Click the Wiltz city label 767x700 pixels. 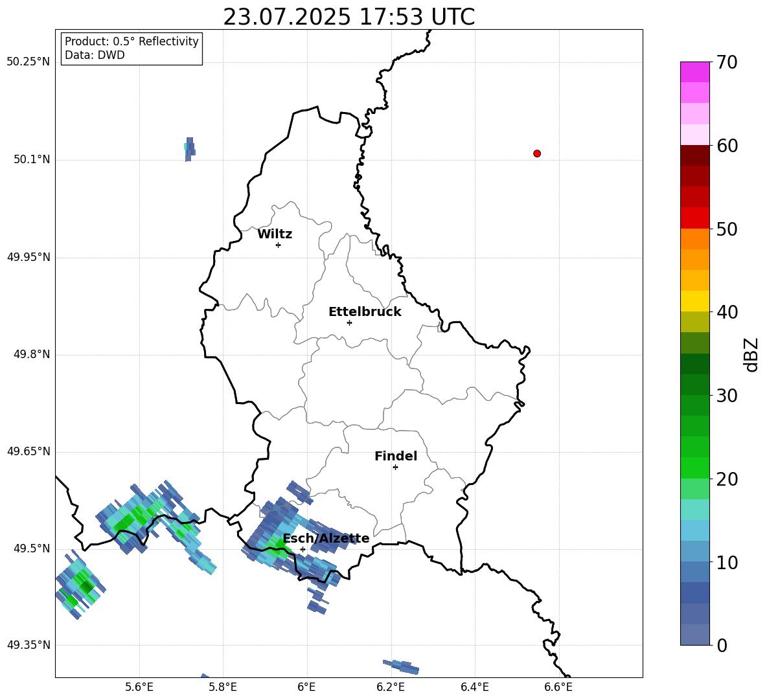pos(275,234)
